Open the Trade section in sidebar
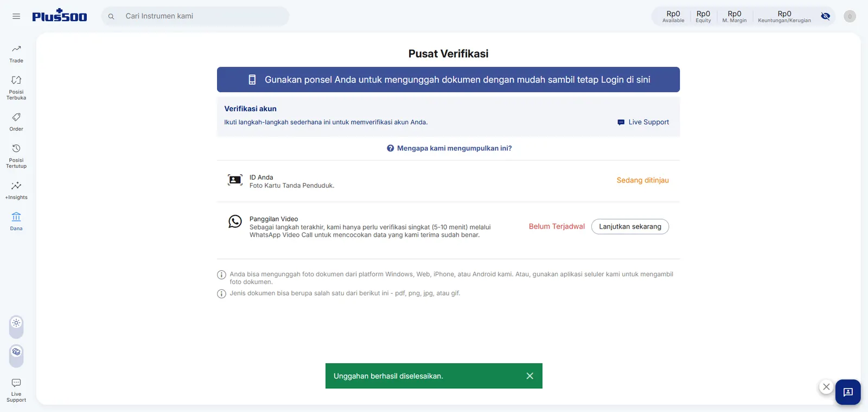Viewport: 868px width, 412px height. tap(16, 54)
